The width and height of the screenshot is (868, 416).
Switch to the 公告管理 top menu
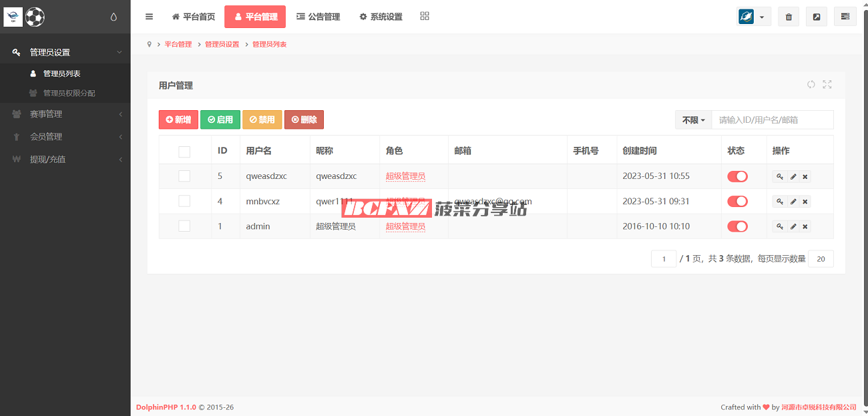(x=318, y=17)
